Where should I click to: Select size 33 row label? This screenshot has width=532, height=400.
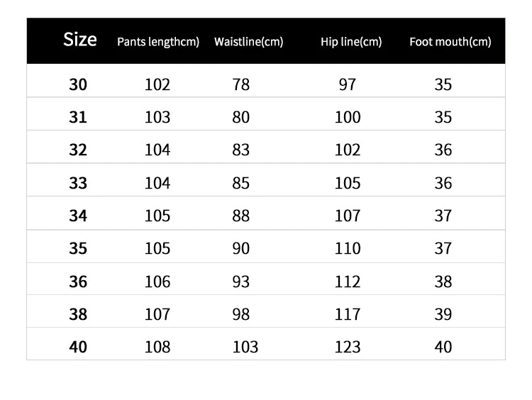point(78,183)
